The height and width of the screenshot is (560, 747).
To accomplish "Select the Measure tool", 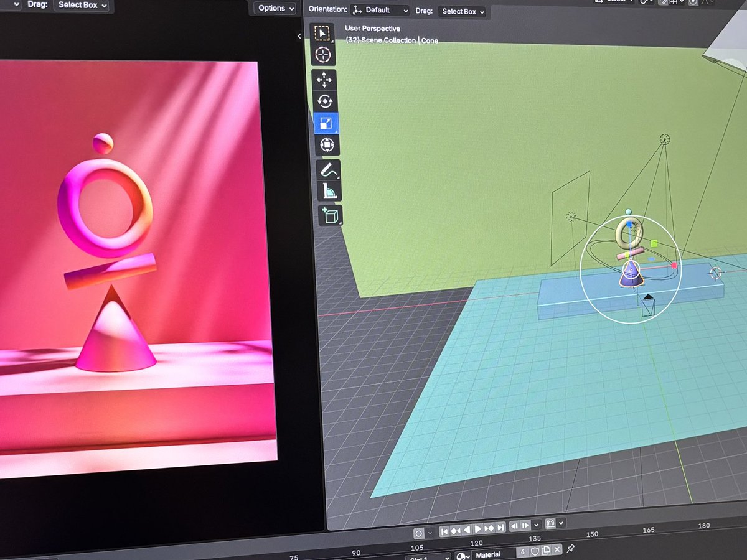I will coord(329,192).
